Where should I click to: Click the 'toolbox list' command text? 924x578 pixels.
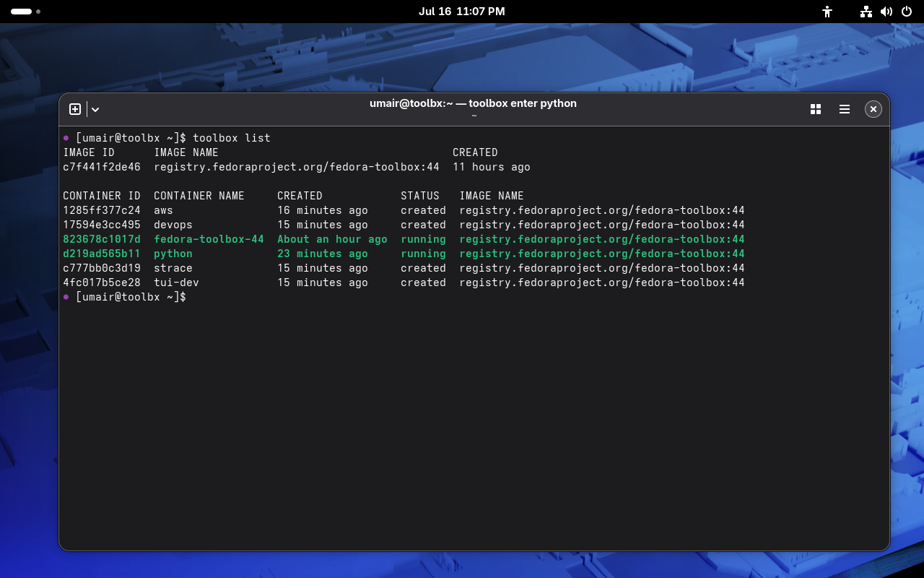[232, 138]
